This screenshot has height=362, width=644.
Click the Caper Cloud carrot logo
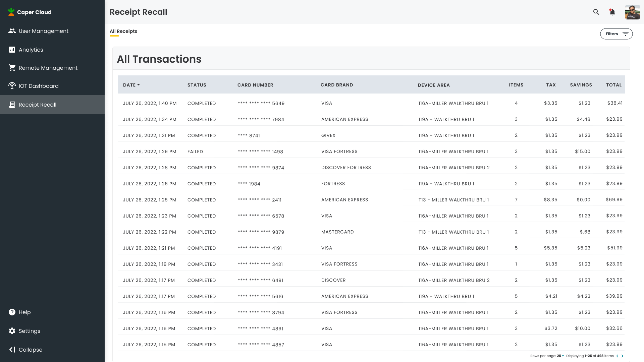[11, 12]
